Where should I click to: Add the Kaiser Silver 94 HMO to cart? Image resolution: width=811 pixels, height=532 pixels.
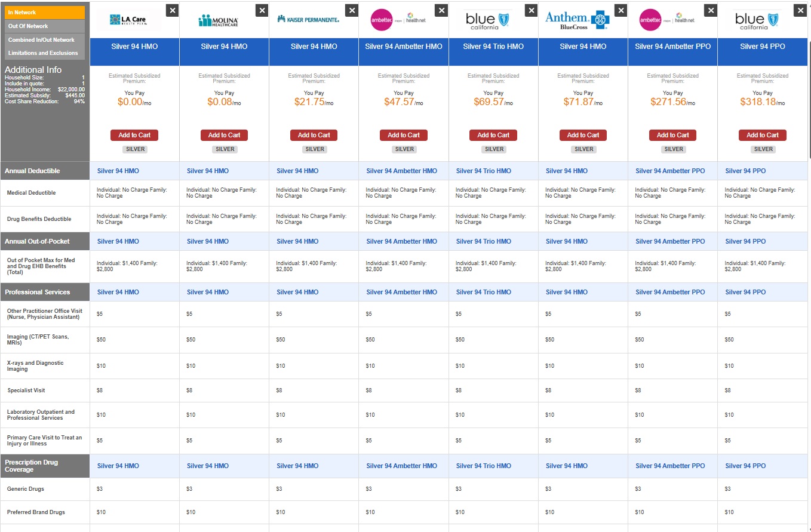314,135
